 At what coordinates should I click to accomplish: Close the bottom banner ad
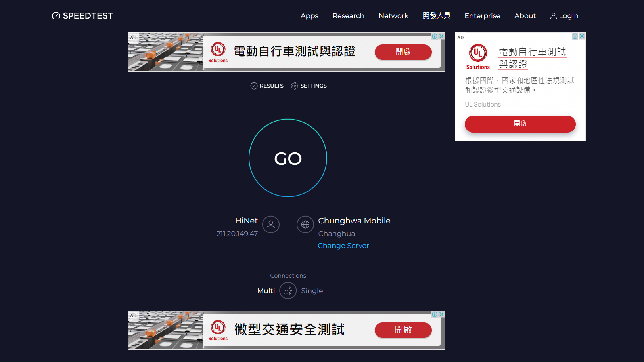441,314
